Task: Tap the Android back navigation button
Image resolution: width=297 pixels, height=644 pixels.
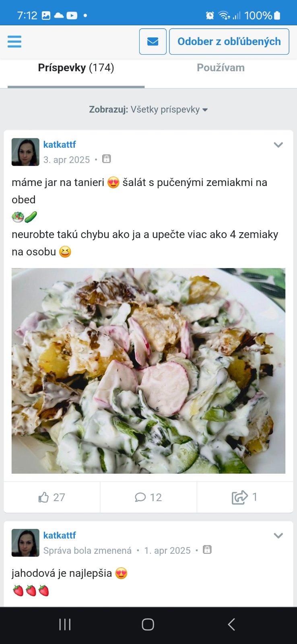Action: [231, 625]
